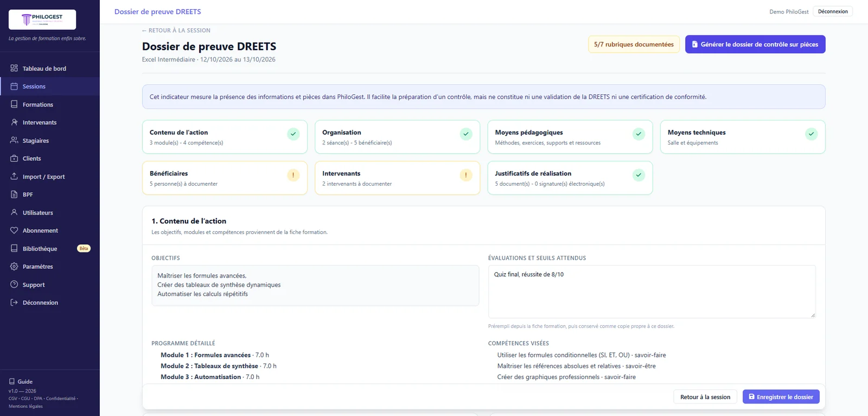This screenshot has width=868, height=416.
Task: Click the PhiloGest logo
Action: [42, 20]
